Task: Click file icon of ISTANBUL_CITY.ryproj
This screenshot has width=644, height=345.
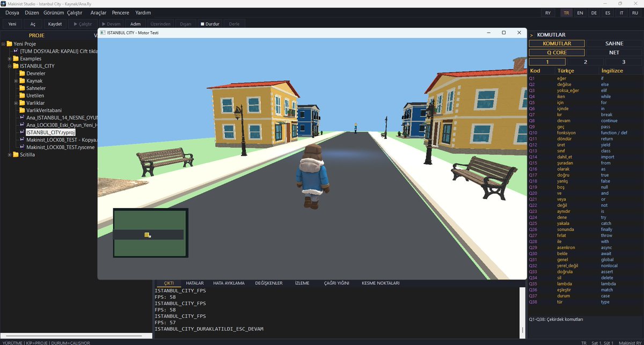Action: pyautogui.click(x=22, y=132)
